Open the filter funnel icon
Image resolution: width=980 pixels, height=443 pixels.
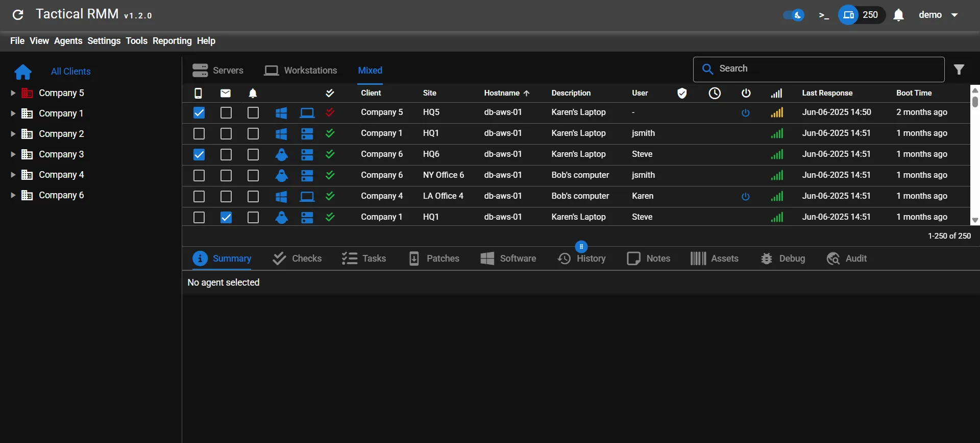tap(959, 69)
